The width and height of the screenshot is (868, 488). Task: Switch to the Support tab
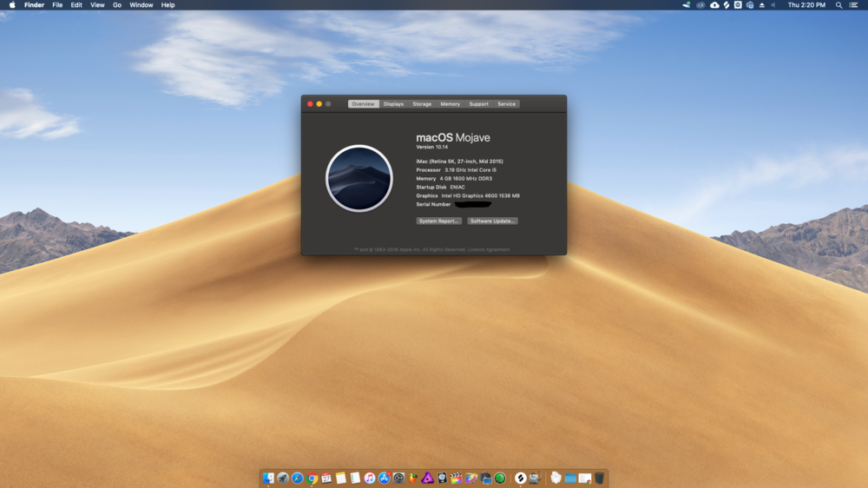(x=479, y=104)
